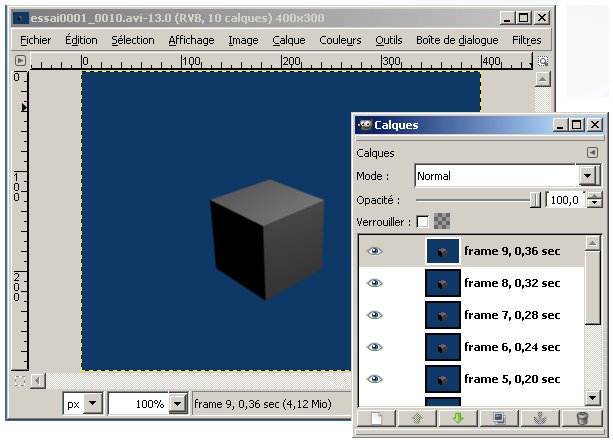The height and width of the screenshot is (443, 613).
Task: Open the Outils menu
Action: (x=389, y=40)
